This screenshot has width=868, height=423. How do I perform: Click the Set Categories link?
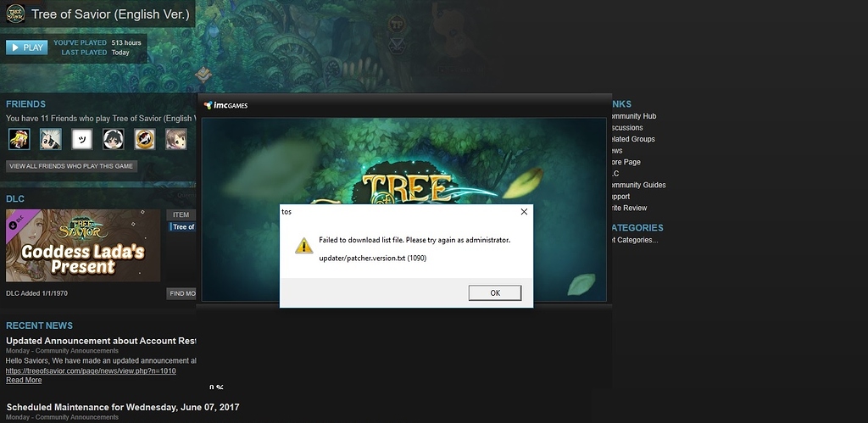click(x=633, y=240)
